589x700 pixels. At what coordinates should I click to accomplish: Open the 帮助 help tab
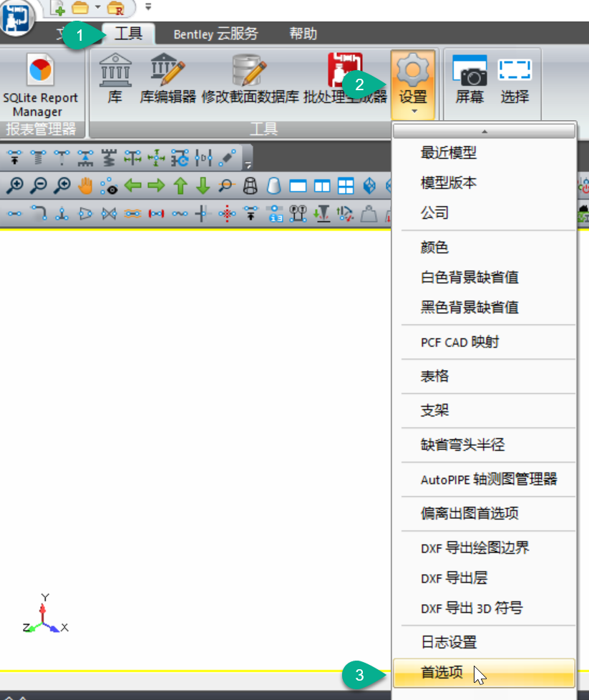pyautogui.click(x=303, y=34)
